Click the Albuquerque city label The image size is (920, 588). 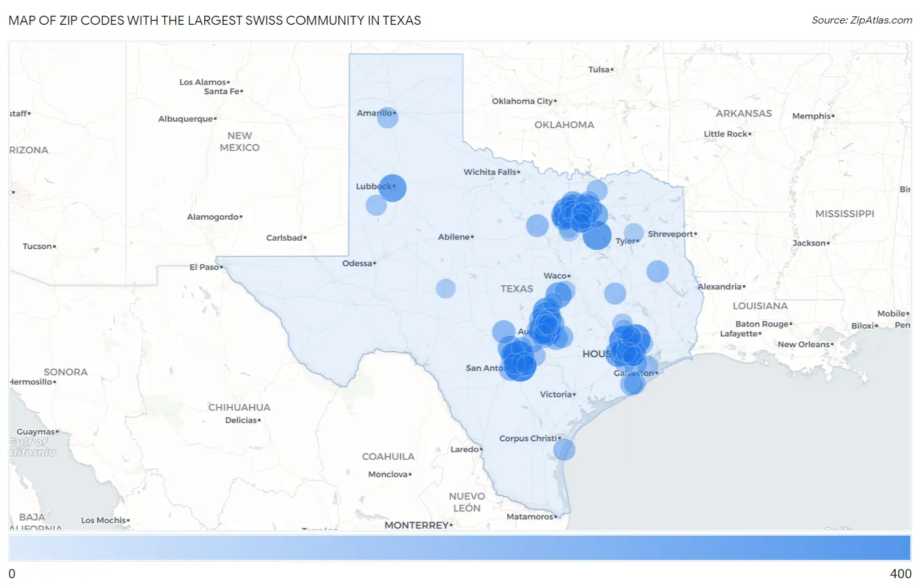click(187, 118)
